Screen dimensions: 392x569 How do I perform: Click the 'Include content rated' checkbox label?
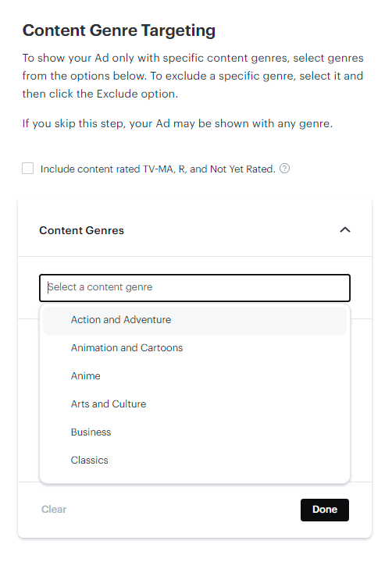[x=158, y=169]
